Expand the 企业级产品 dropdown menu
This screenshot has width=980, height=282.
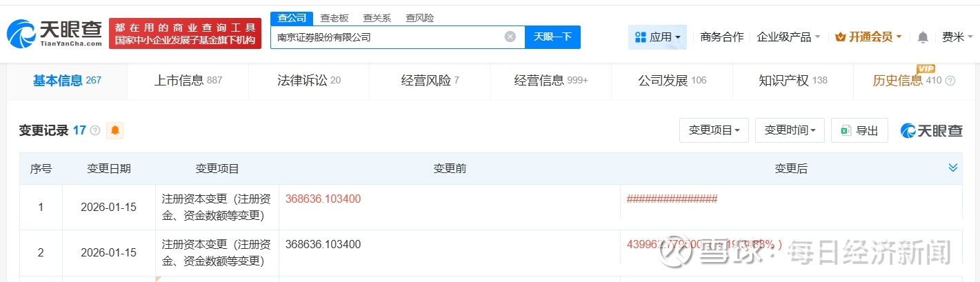pyautogui.click(x=788, y=37)
